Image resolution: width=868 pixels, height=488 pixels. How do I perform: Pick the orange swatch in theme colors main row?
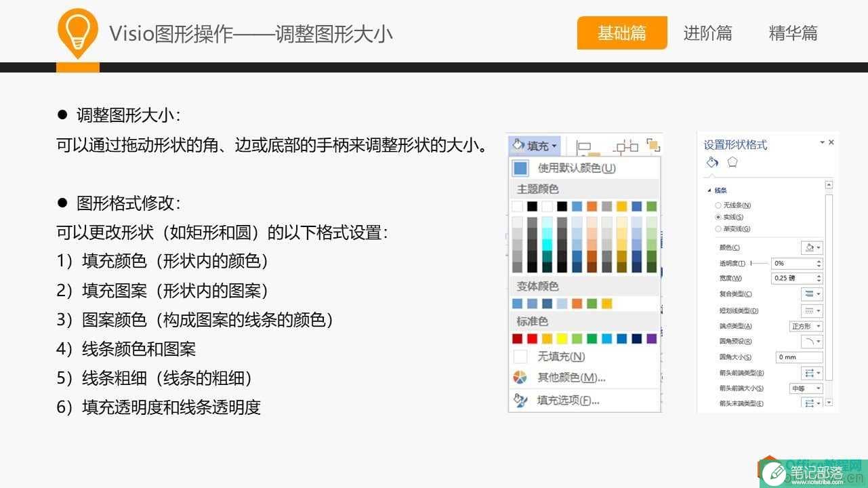tap(592, 206)
